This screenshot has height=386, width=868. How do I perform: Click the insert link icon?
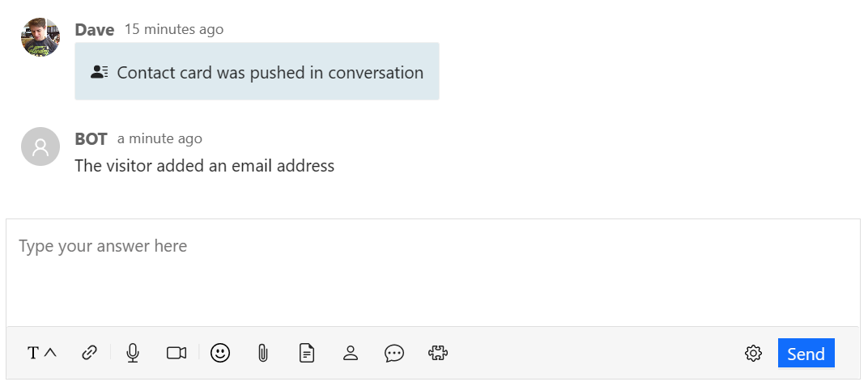(89, 353)
